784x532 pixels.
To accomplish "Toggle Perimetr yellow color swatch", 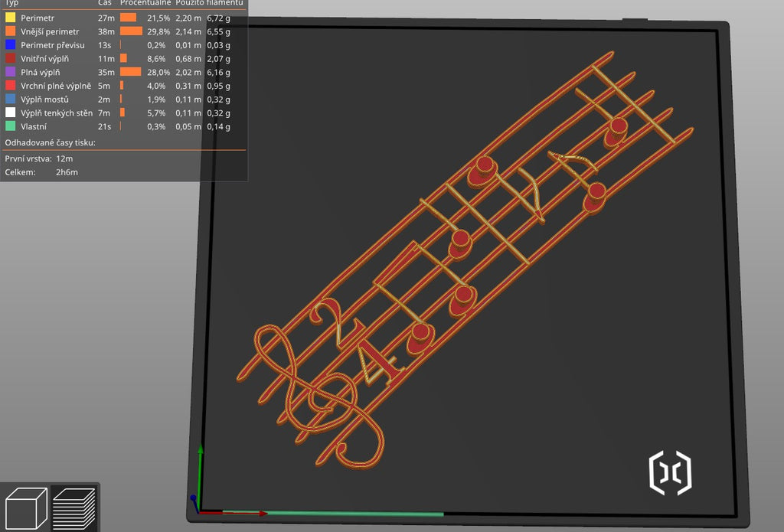I will tap(10, 18).
